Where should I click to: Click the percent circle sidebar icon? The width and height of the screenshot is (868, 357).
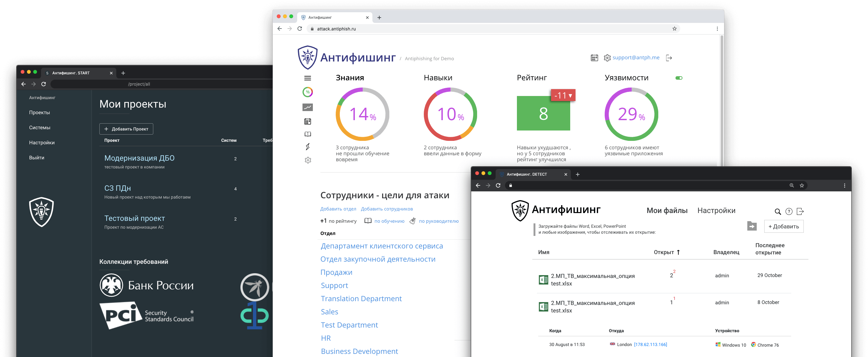[x=307, y=92]
